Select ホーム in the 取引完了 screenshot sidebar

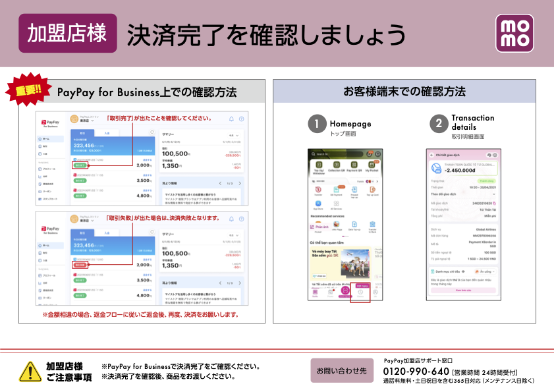(51, 139)
